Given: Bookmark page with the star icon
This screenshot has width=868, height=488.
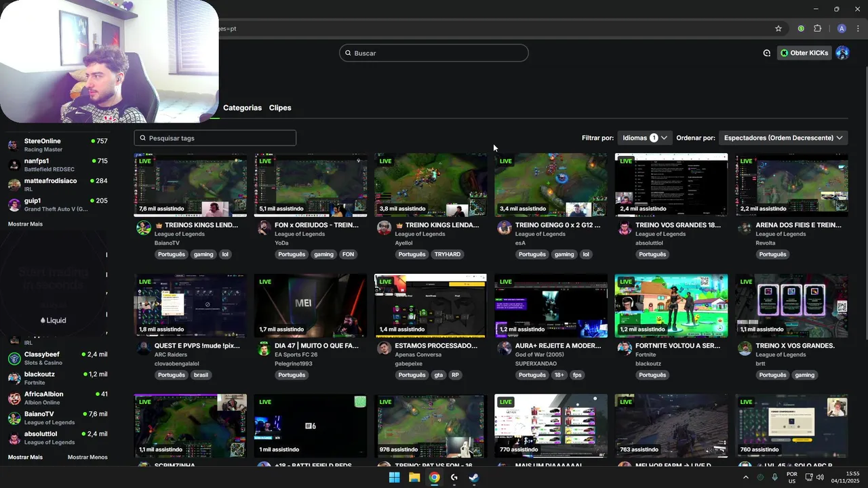Looking at the screenshot, I should (778, 28).
